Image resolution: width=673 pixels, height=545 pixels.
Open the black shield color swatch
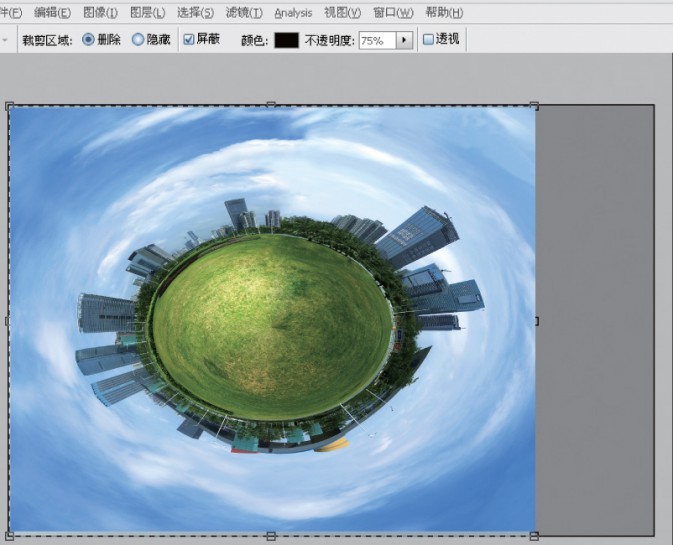click(x=286, y=40)
